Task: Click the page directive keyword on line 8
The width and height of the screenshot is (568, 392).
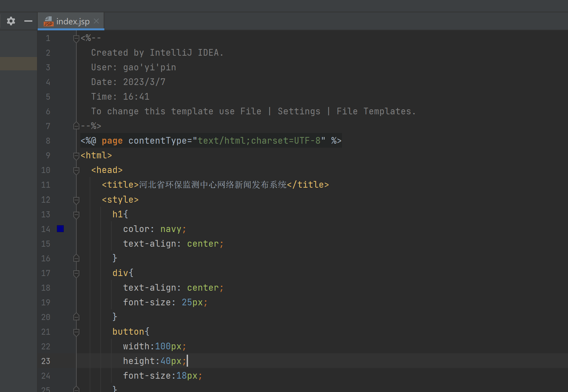Action: point(112,141)
